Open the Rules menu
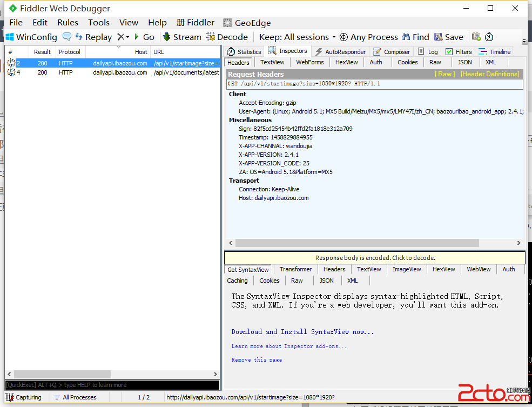This screenshot has width=532, height=407. pos(68,23)
